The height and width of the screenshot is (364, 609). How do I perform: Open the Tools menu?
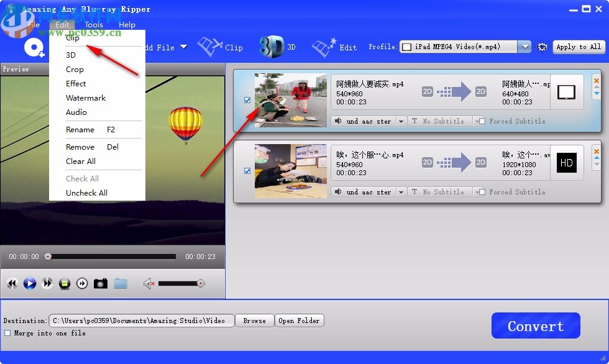pyautogui.click(x=94, y=24)
